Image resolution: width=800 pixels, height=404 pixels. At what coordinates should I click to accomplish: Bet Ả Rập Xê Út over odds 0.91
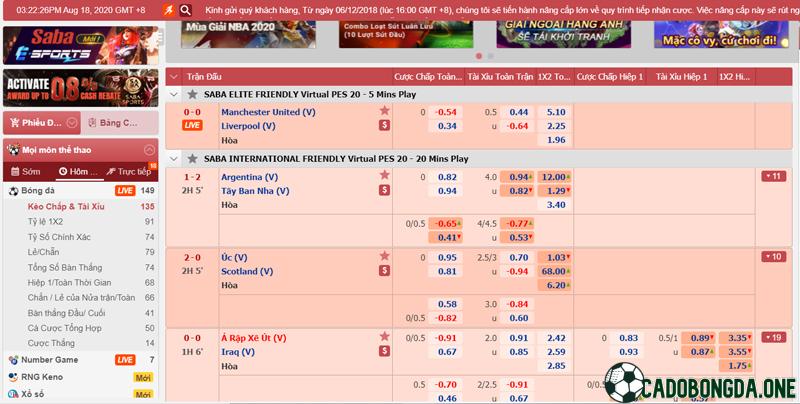[518, 338]
